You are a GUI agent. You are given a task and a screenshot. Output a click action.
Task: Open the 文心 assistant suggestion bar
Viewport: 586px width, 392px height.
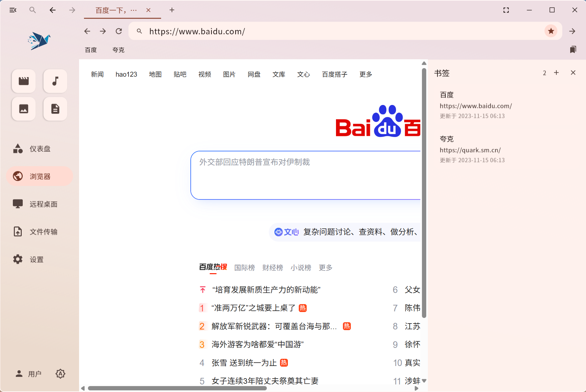click(x=345, y=232)
